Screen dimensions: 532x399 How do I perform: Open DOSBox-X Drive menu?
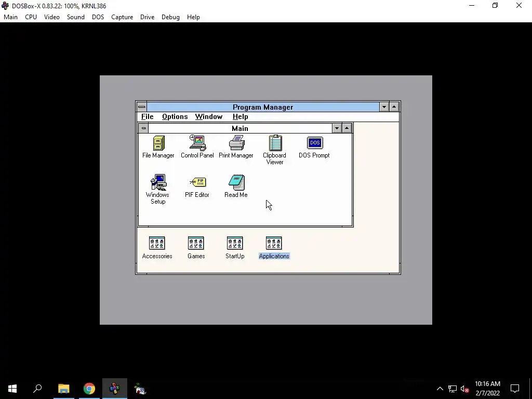(x=147, y=17)
